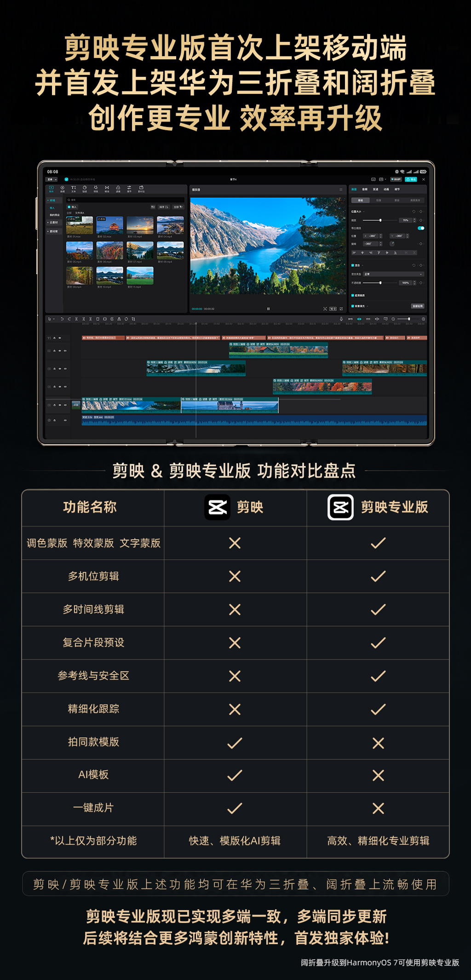Open the 滤镜 filters icon
This screenshot has height=980, width=471.
tap(118, 189)
